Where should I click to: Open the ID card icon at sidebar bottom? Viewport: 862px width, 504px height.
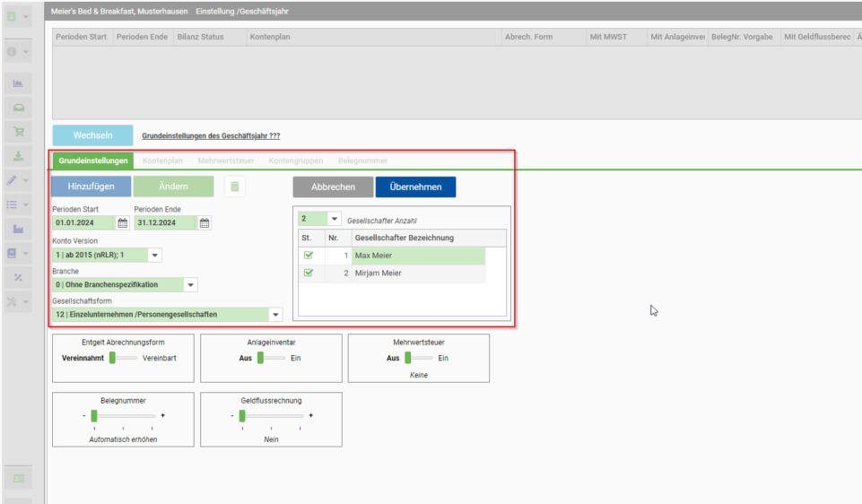coord(18,478)
